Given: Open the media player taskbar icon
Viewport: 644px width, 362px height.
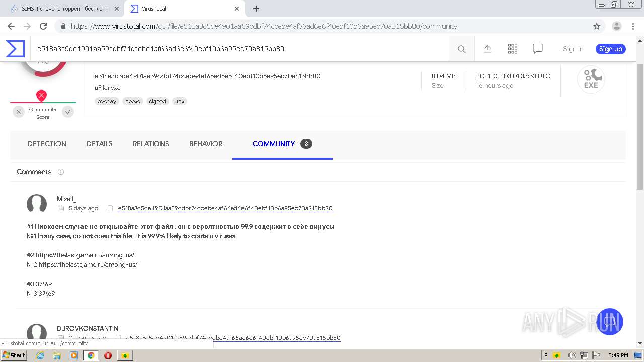Looking at the screenshot, I should (74, 355).
